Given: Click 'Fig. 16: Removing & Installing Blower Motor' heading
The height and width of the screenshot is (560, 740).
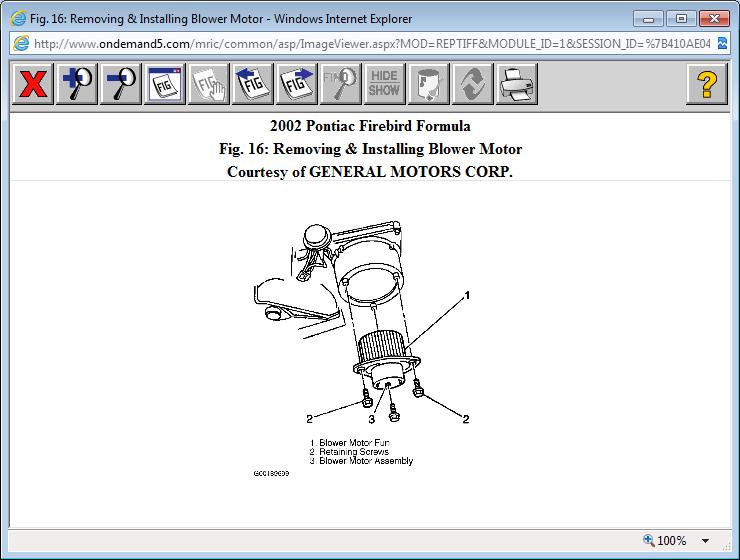Looking at the screenshot, I should pos(370,149).
